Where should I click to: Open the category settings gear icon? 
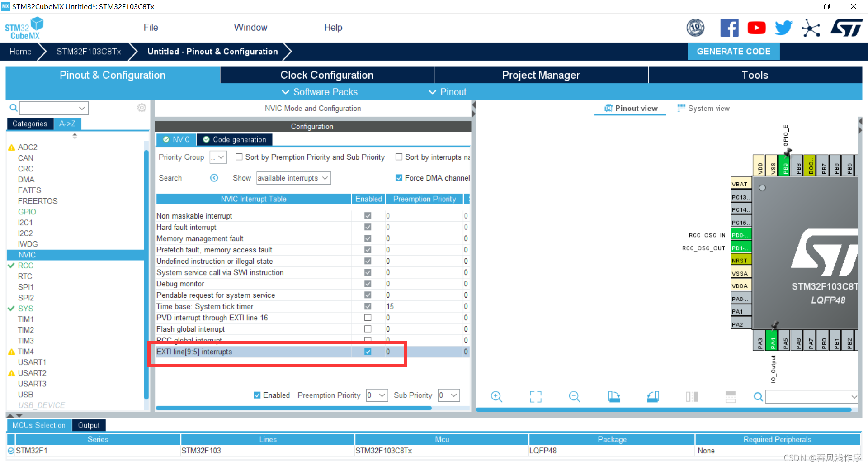click(142, 108)
